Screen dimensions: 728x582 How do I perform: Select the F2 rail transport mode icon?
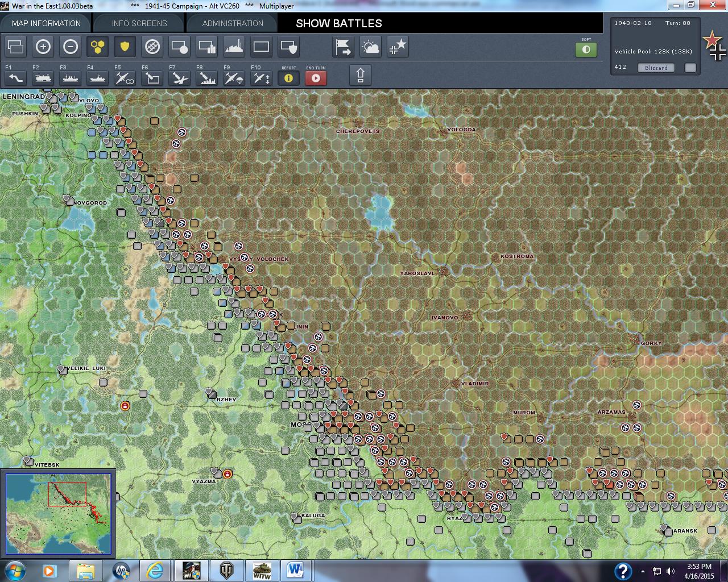tap(42, 78)
